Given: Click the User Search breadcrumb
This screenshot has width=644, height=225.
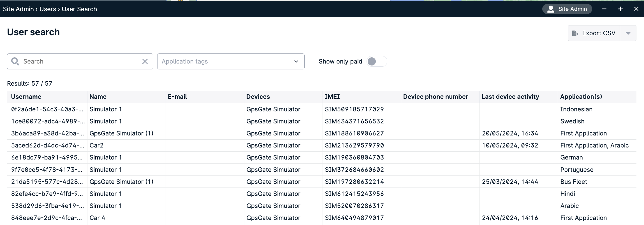Looking at the screenshot, I should [79, 9].
